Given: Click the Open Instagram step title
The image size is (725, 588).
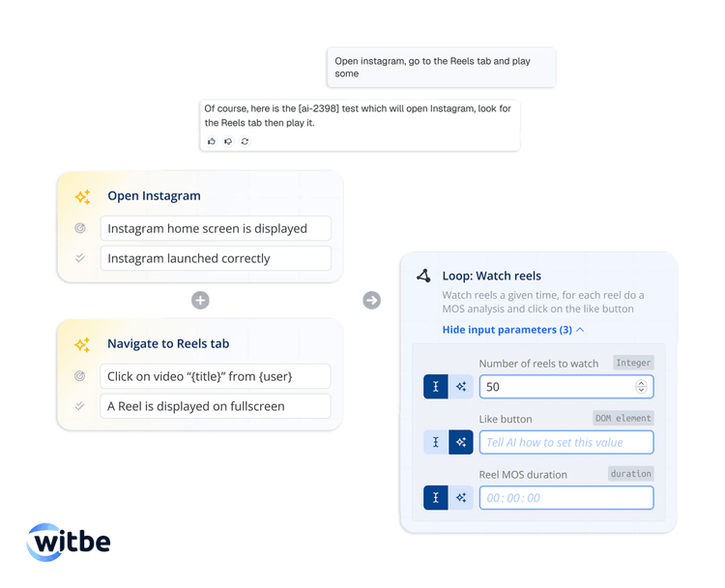Looking at the screenshot, I should (x=154, y=195).
